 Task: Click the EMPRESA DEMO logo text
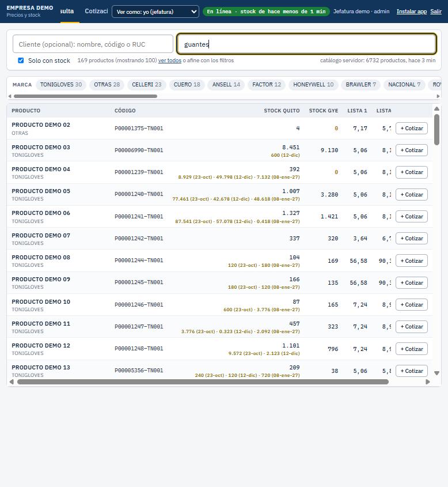[30, 7]
